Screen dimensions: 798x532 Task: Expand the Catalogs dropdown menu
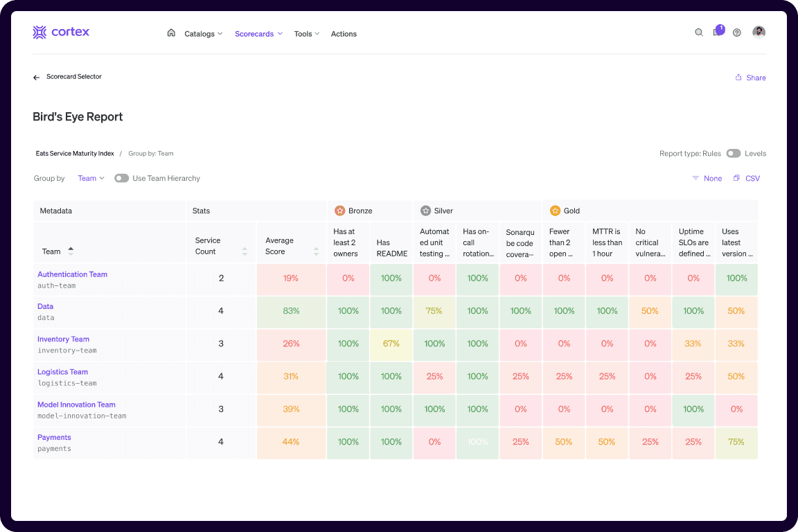pyautogui.click(x=203, y=34)
